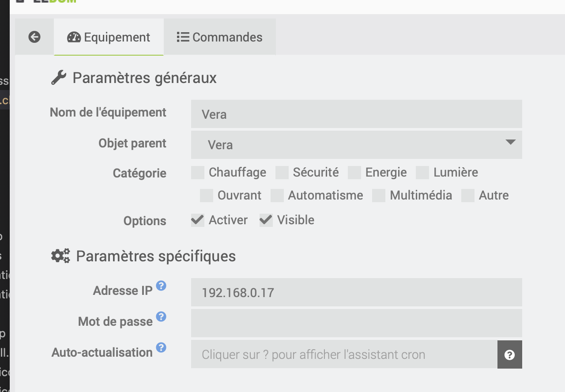This screenshot has width=565, height=392.
Task: Click the Paramètres généraux heading
Action: click(x=144, y=78)
